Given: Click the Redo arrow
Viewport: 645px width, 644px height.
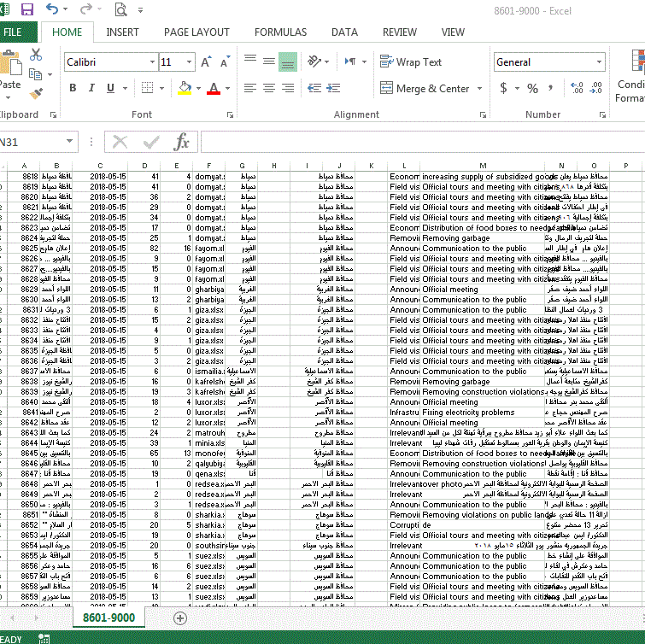Looking at the screenshot, I should pyautogui.click(x=85, y=9).
